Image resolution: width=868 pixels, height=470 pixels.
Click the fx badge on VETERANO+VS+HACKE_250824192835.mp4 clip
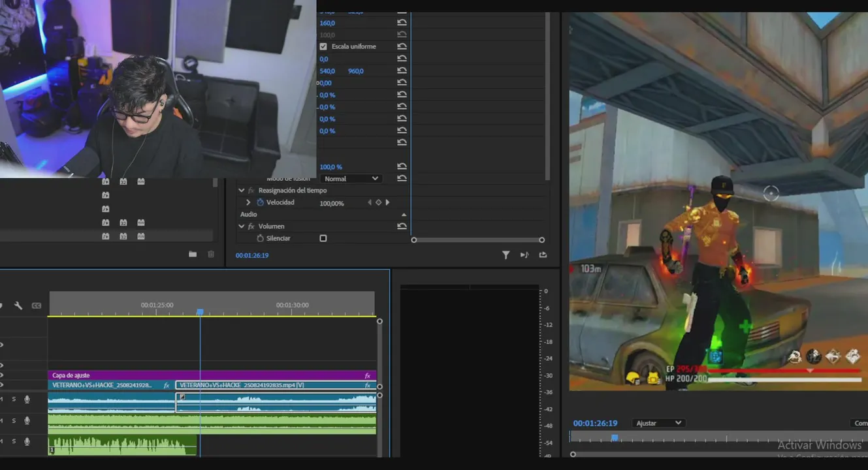368,385
